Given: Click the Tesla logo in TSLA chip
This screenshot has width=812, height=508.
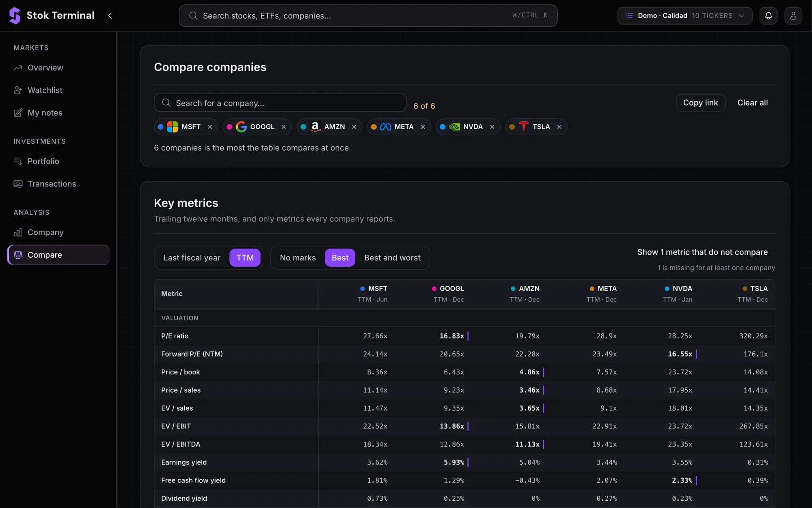Looking at the screenshot, I should (524, 127).
